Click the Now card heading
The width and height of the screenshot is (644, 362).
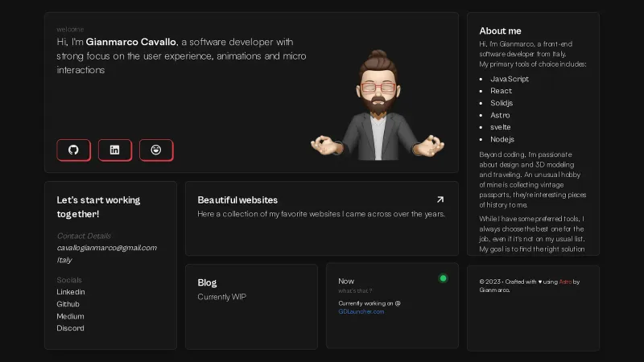click(x=346, y=281)
